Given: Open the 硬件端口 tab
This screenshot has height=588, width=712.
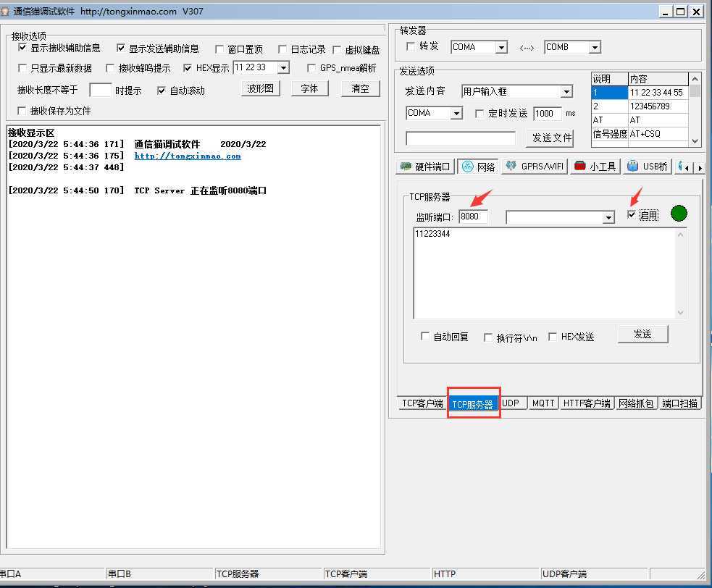Looking at the screenshot, I should 425,167.
